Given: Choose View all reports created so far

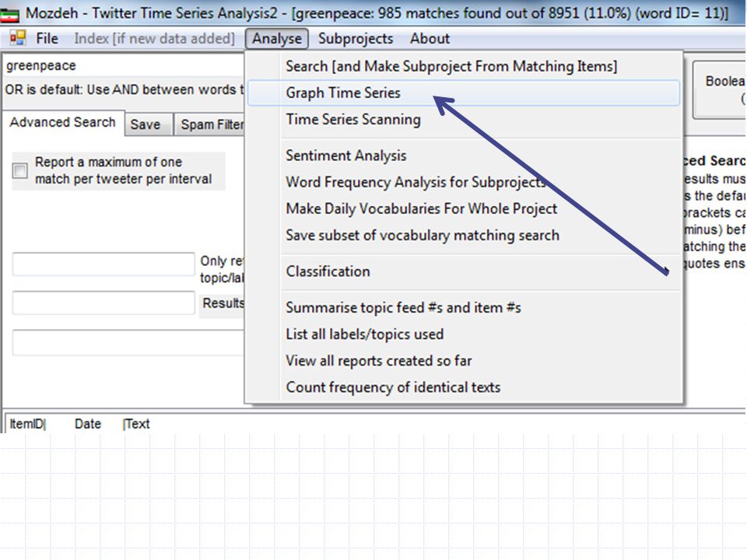Looking at the screenshot, I should pyautogui.click(x=464, y=361).
